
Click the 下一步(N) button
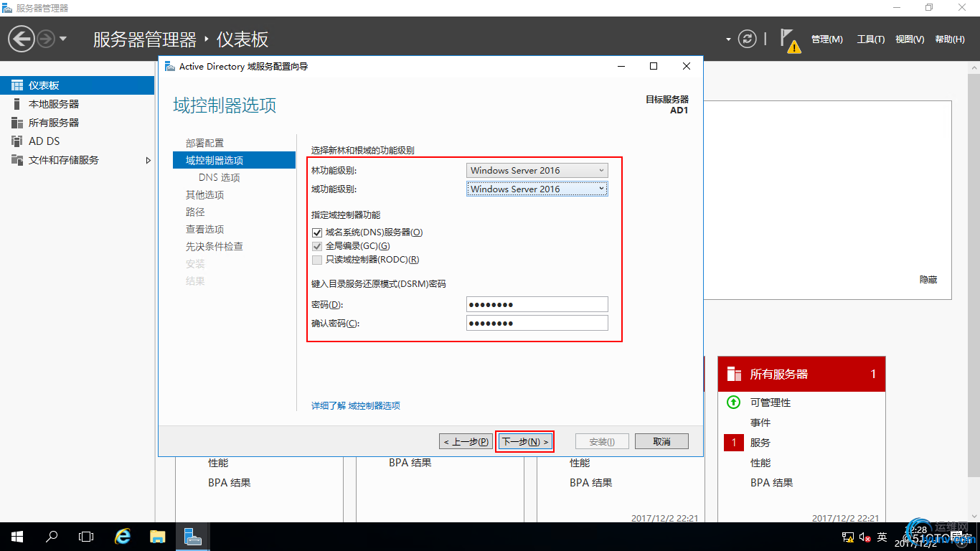pos(525,441)
